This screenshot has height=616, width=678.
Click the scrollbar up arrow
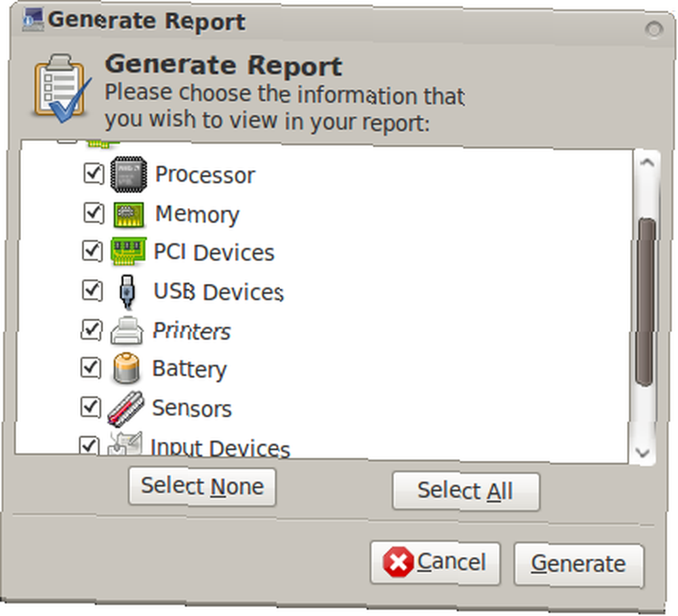point(647,163)
